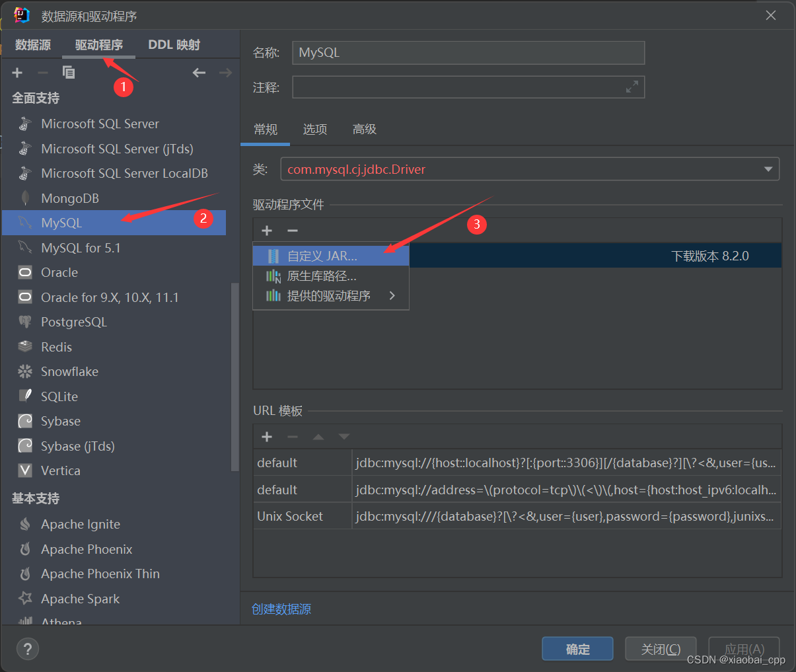The width and height of the screenshot is (796, 672).
Task: Close the dialog with X button
Action: point(771,15)
